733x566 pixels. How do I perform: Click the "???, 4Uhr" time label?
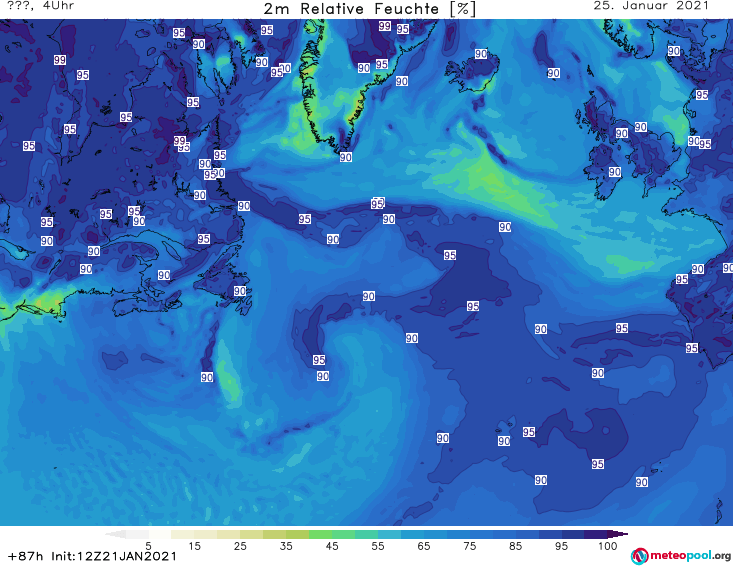click(x=41, y=6)
